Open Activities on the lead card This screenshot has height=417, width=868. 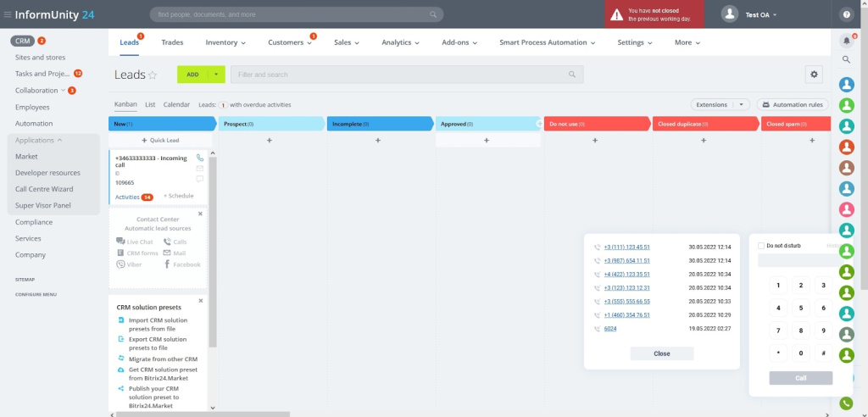click(x=134, y=197)
